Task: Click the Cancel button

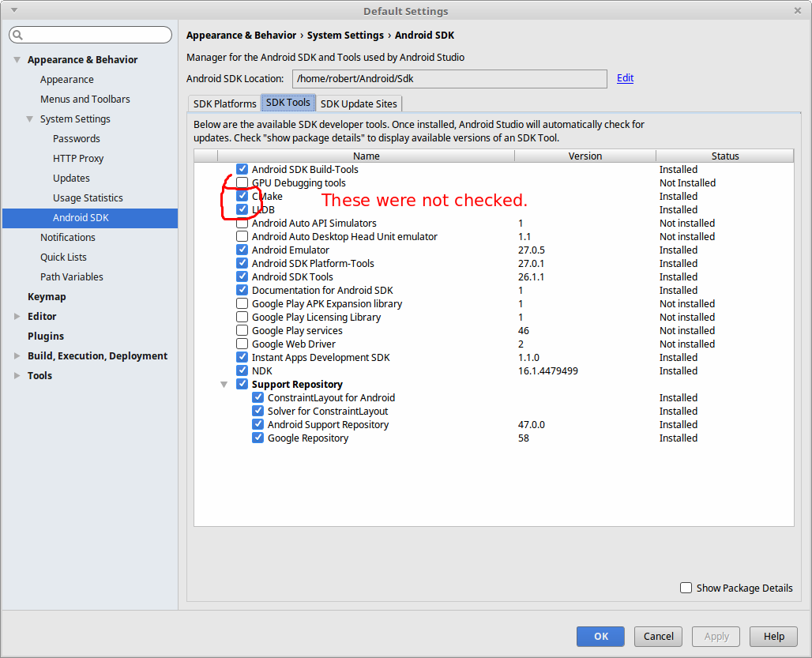Action: [x=658, y=636]
